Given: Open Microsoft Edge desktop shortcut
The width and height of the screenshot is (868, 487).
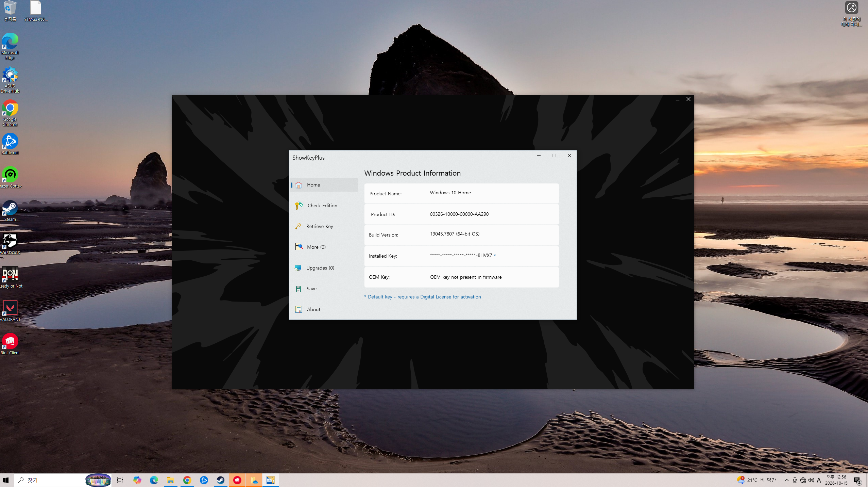Looking at the screenshot, I should pos(10,46).
